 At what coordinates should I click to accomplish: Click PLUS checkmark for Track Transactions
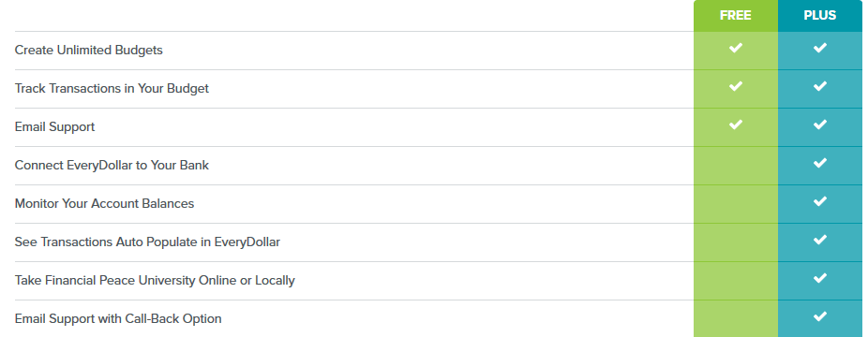point(820,86)
